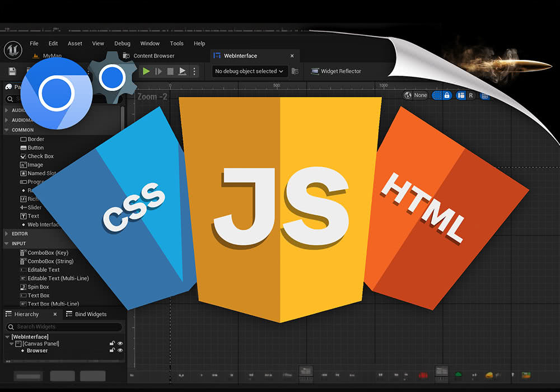The width and height of the screenshot is (560, 392).
Task: Select the Browser item in hierarchy
Action: point(37,351)
